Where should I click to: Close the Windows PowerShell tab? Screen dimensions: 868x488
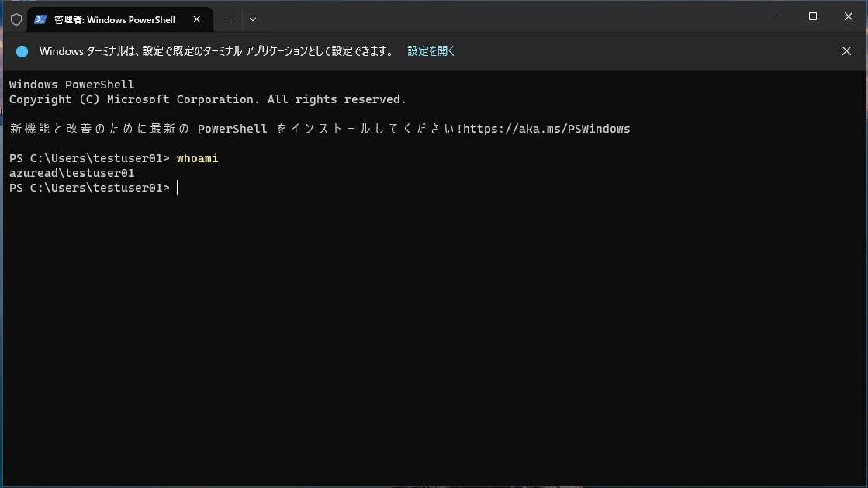pos(198,19)
